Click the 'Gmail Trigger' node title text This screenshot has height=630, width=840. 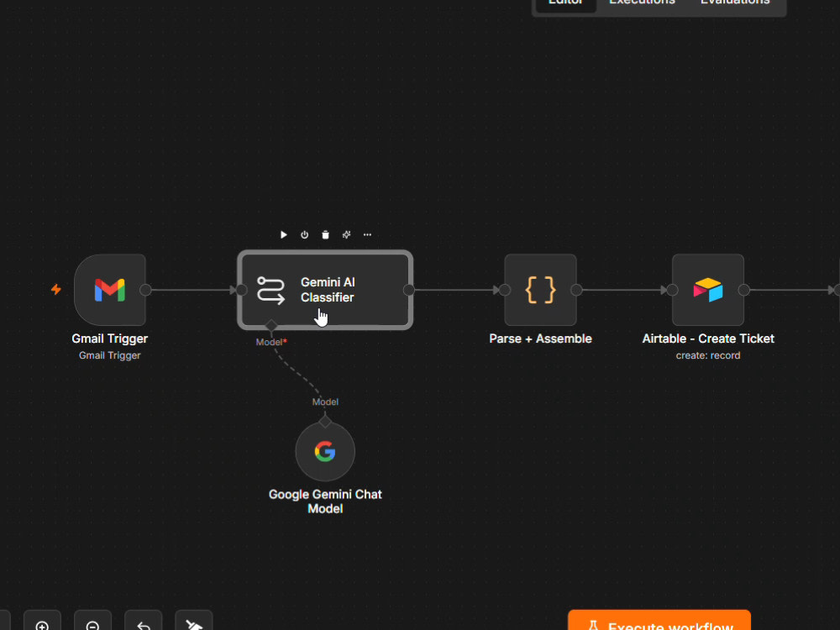point(110,339)
